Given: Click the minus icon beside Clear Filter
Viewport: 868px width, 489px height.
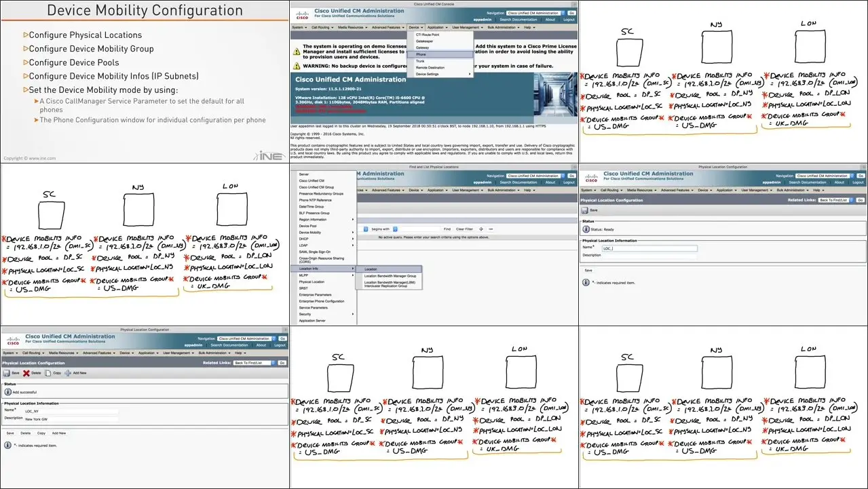Looking at the screenshot, I should (x=490, y=229).
